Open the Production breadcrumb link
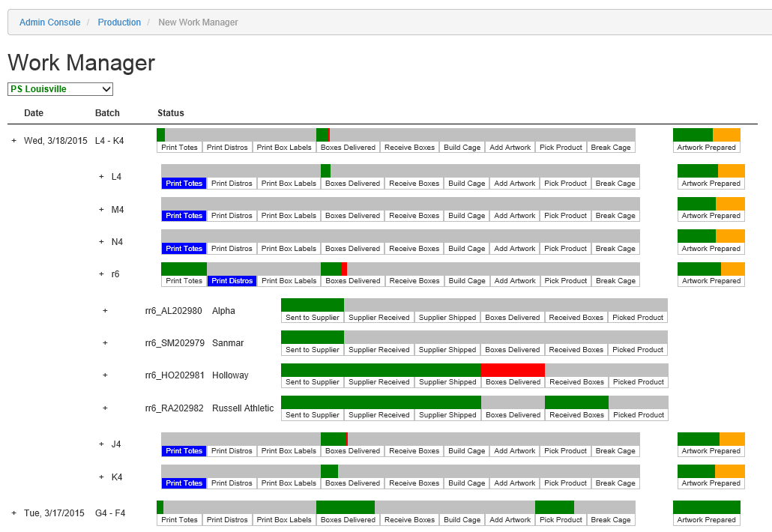 (119, 22)
